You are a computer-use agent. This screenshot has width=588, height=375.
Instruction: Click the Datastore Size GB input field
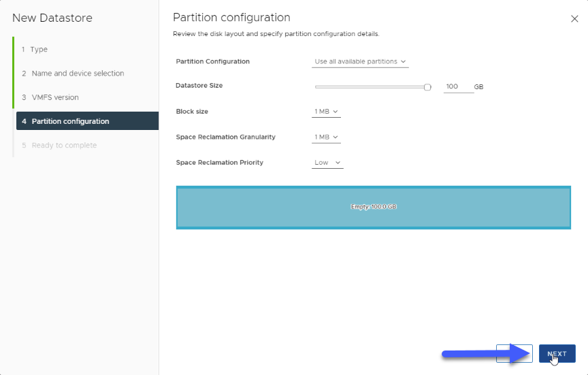click(x=458, y=86)
